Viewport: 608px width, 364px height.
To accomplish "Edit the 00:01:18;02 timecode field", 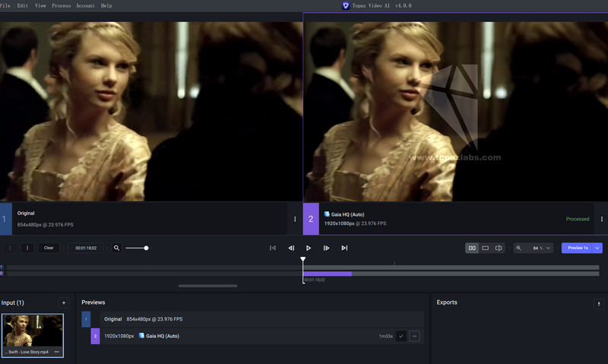I will click(86, 248).
